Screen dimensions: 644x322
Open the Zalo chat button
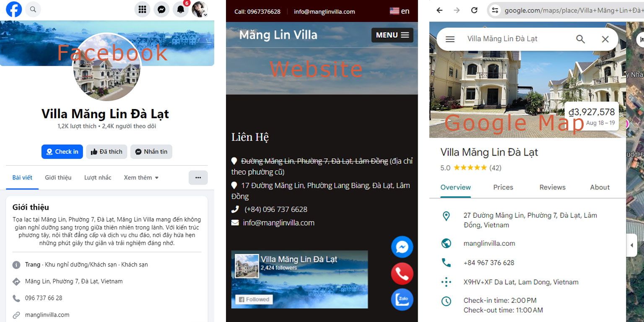(x=402, y=300)
